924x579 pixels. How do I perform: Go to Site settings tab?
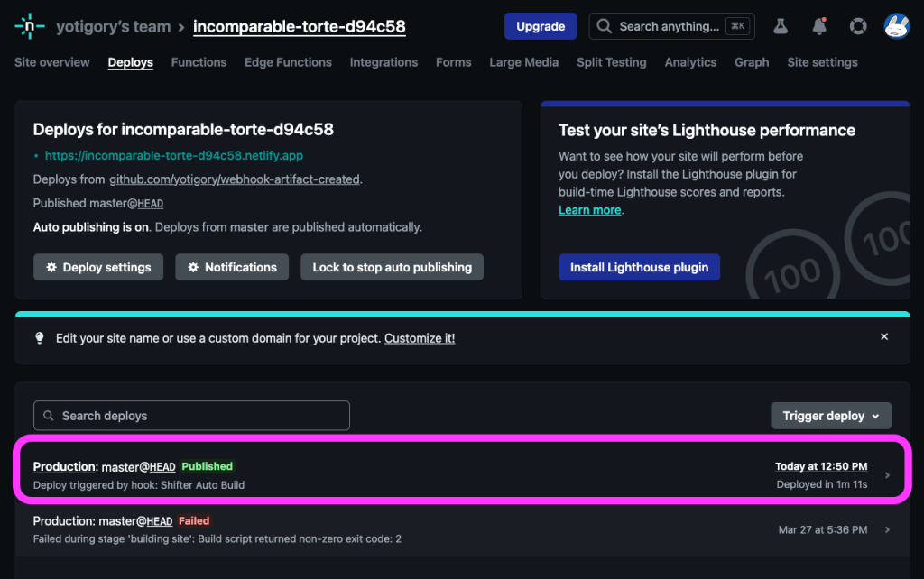coord(822,62)
